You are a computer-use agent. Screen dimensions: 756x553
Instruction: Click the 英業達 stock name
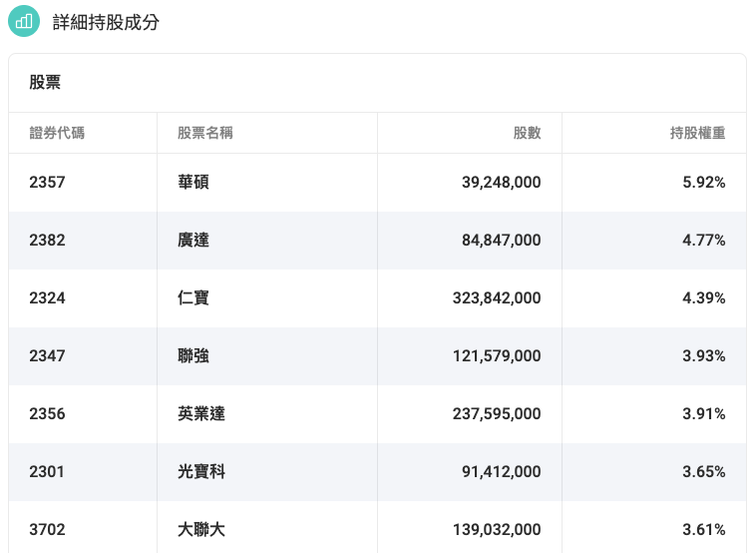pyautogui.click(x=201, y=413)
